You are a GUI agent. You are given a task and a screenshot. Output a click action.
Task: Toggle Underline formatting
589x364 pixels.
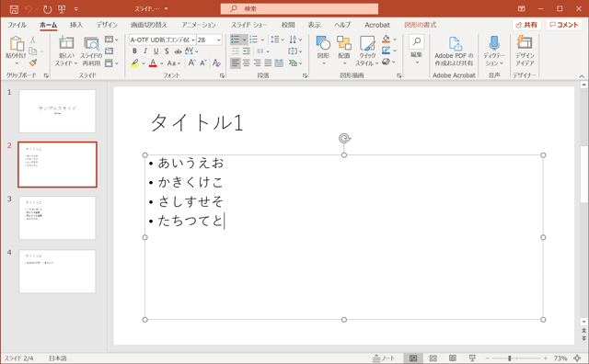click(156, 51)
